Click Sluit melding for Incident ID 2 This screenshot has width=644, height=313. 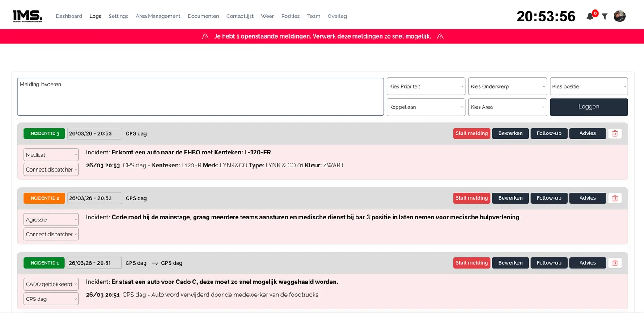click(x=472, y=198)
